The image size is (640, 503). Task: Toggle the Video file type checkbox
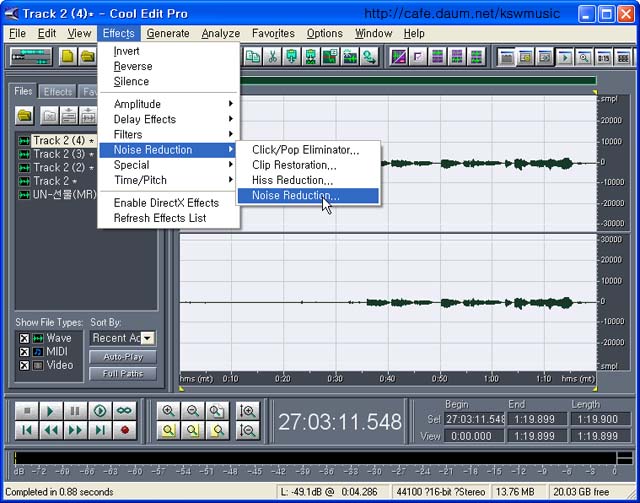point(24,365)
